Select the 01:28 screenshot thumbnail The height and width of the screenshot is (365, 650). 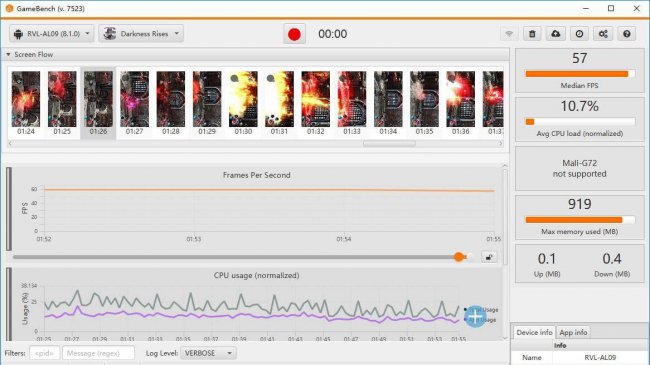point(171,103)
